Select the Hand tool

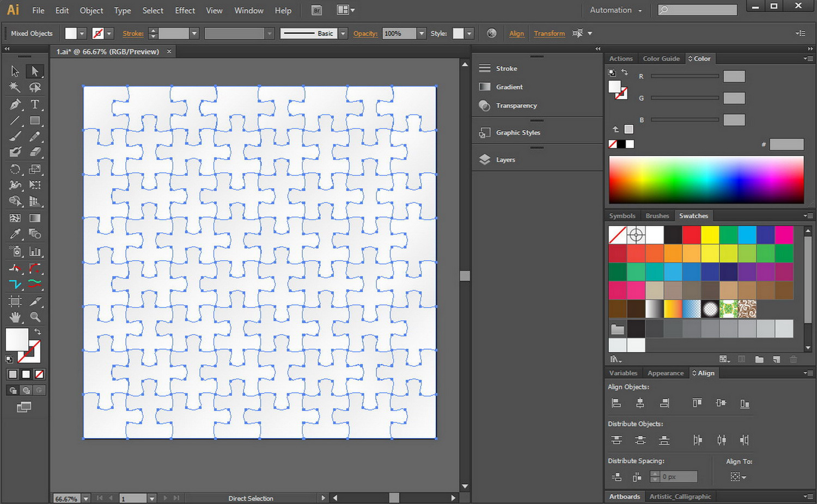pyautogui.click(x=15, y=317)
